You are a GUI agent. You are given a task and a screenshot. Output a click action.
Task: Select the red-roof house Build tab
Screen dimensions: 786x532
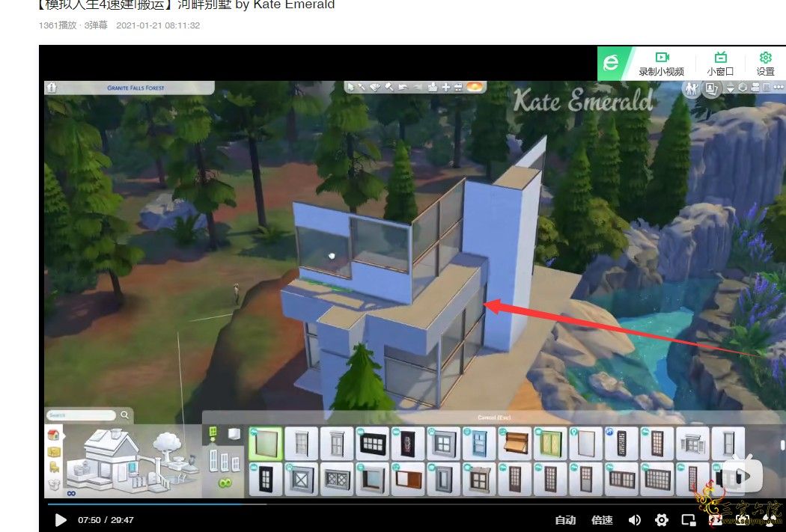(54, 435)
